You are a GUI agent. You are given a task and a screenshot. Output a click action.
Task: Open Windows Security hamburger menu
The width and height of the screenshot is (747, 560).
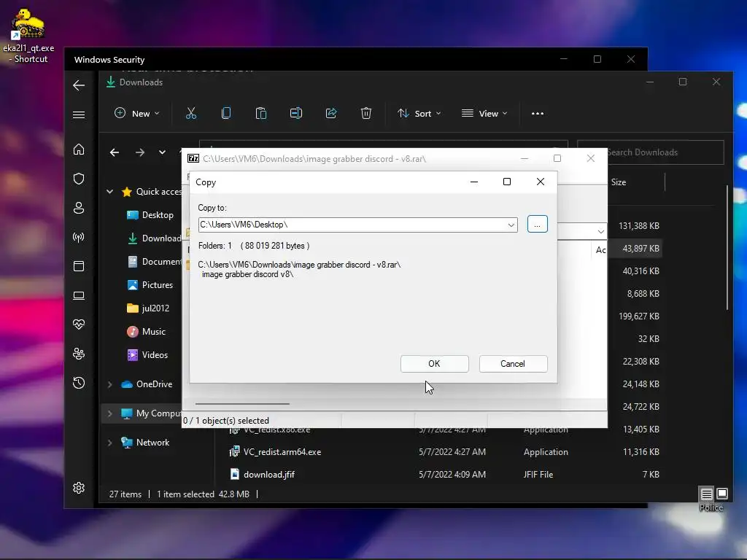coord(79,114)
